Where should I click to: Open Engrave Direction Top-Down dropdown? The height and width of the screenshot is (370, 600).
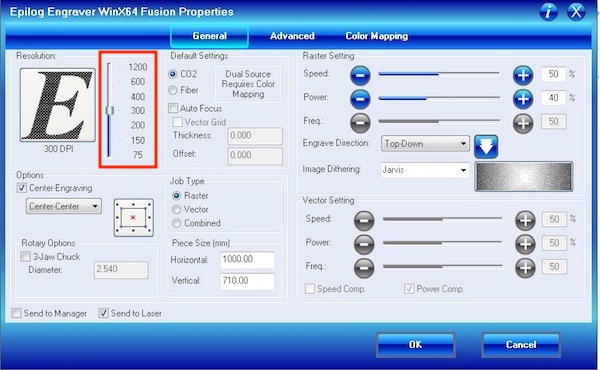click(x=425, y=143)
